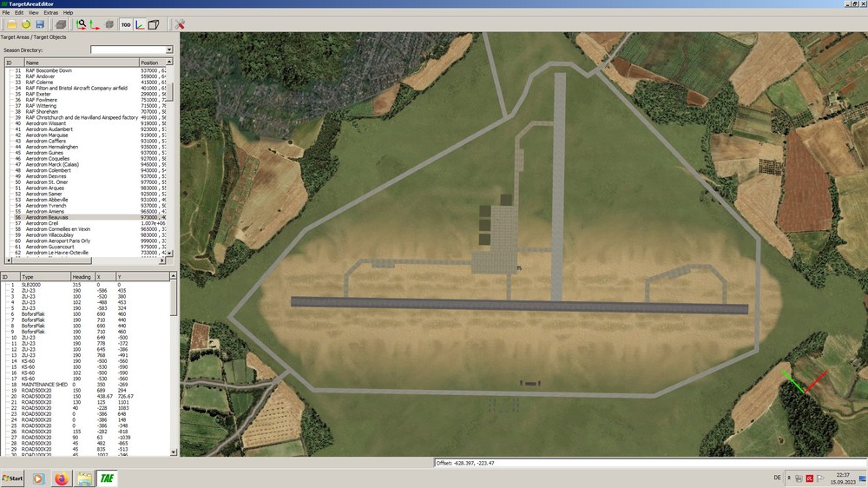Click the DE keyboard language indicator

777,478
